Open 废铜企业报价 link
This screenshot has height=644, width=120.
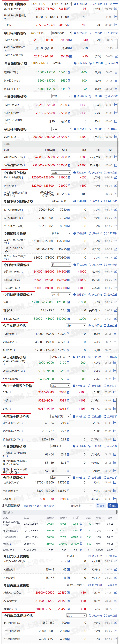[38, 4]
